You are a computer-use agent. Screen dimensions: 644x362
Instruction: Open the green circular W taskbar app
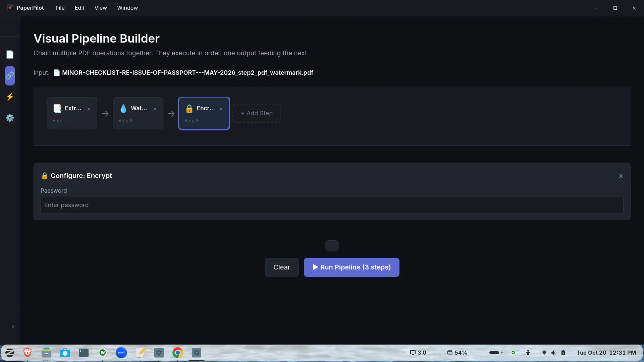103,353
